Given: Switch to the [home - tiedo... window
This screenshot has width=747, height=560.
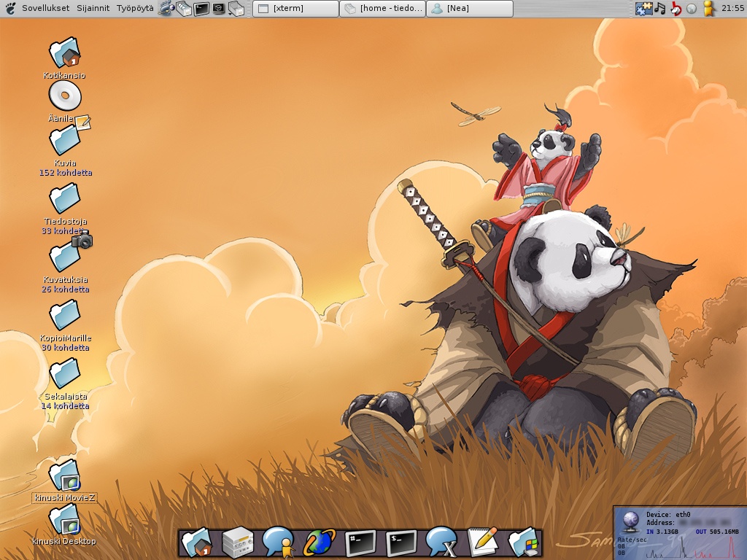Looking at the screenshot, I should click(382, 8).
